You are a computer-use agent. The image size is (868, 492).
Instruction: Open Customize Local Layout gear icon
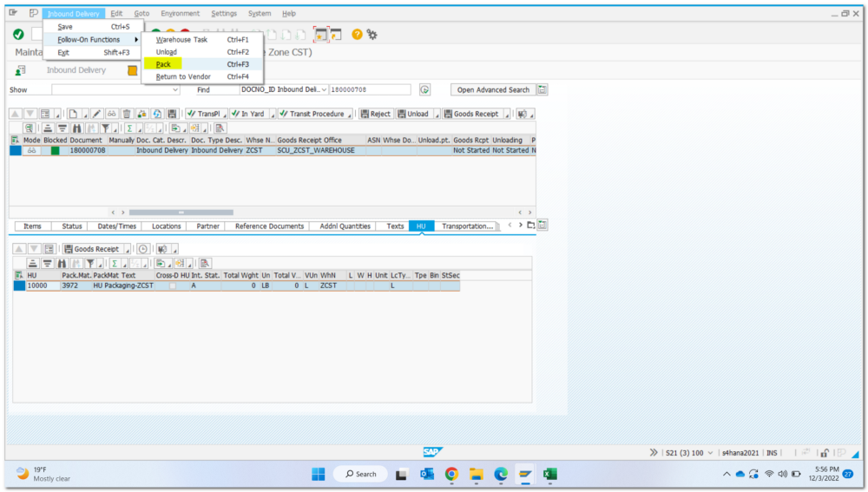[x=372, y=35]
